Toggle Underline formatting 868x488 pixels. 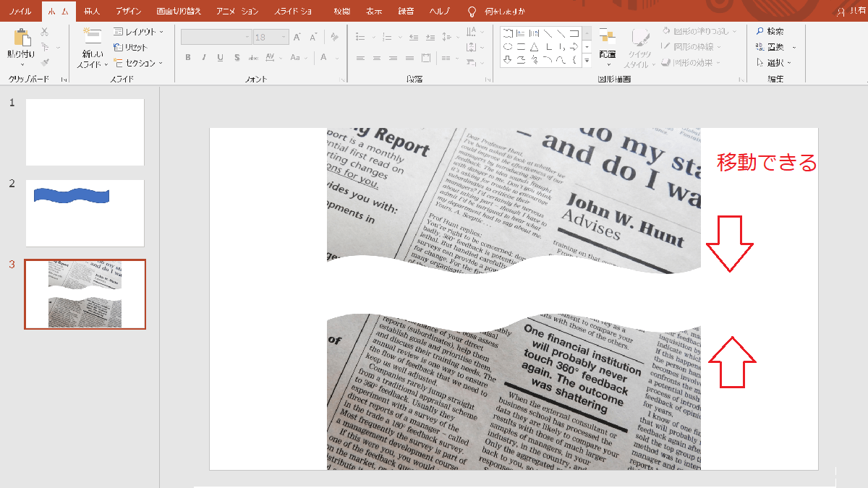[x=221, y=58]
